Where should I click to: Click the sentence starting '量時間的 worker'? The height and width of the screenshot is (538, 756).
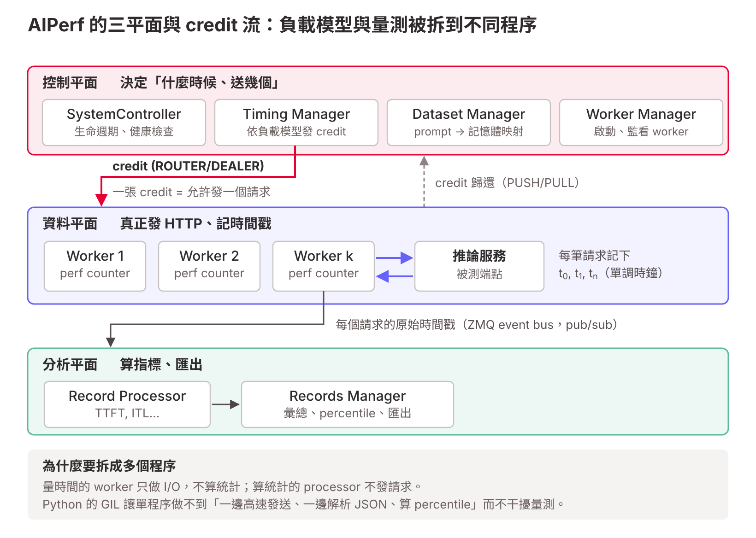tap(232, 487)
